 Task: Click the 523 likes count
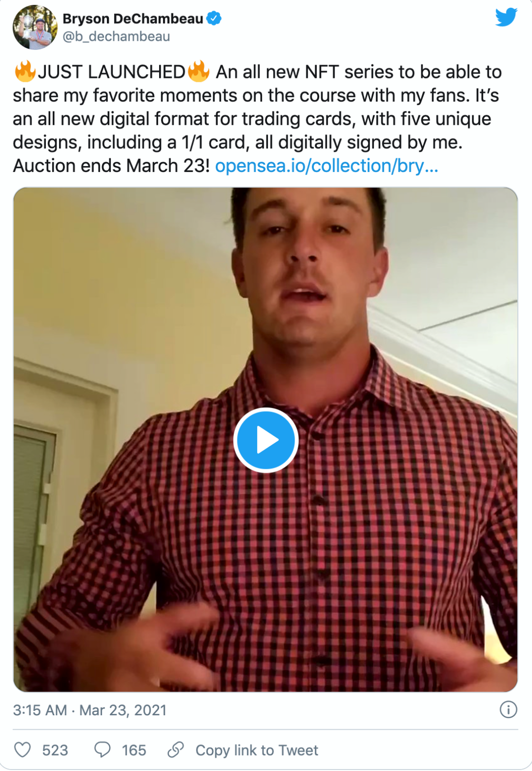pyautogui.click(x=55, y=750)
